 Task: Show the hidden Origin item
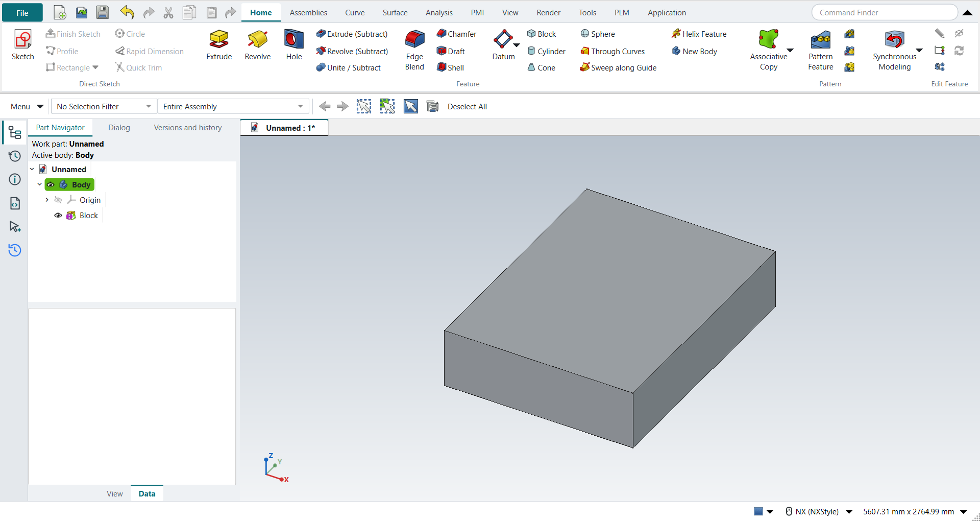point(58,200)
